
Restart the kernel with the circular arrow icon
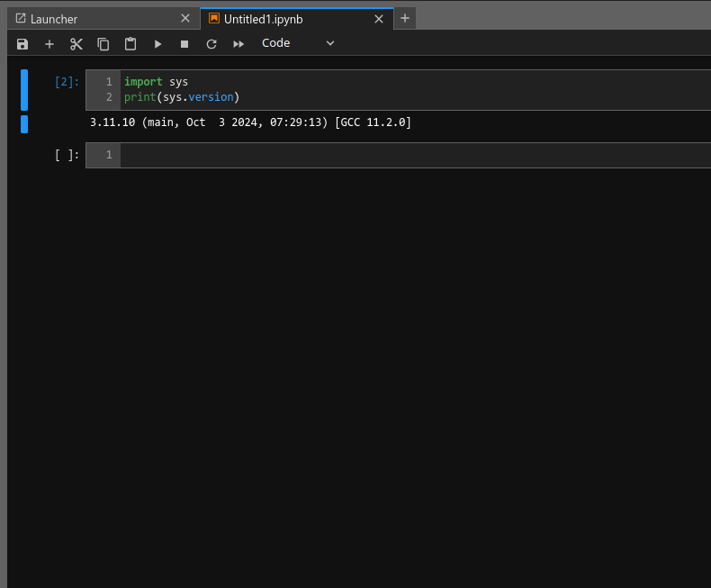point(211,43)
